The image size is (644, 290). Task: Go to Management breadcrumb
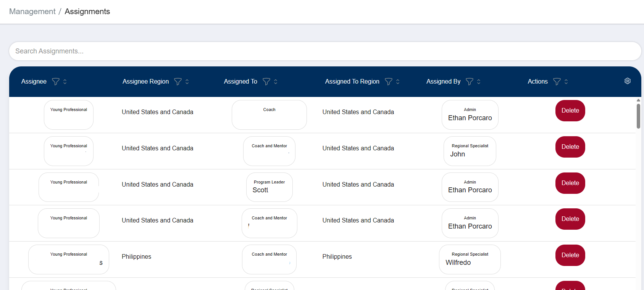tap(32, 11)
